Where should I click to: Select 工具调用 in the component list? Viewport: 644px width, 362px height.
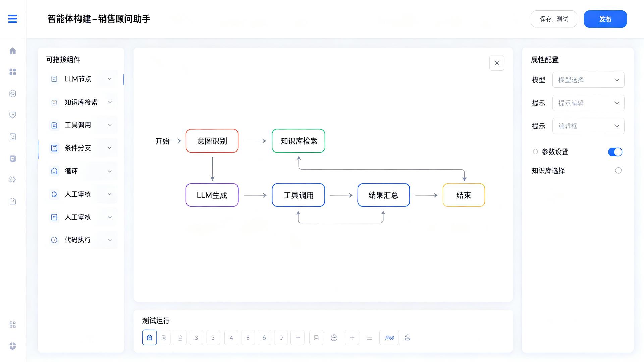point(81,125)
